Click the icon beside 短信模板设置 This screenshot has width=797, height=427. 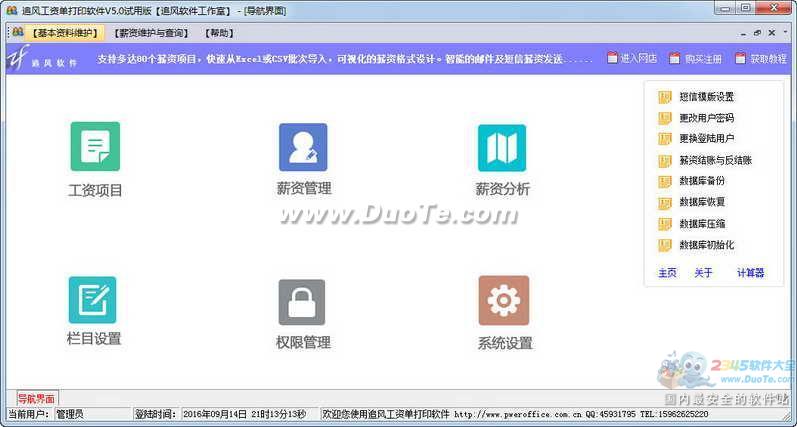point(665,97)
